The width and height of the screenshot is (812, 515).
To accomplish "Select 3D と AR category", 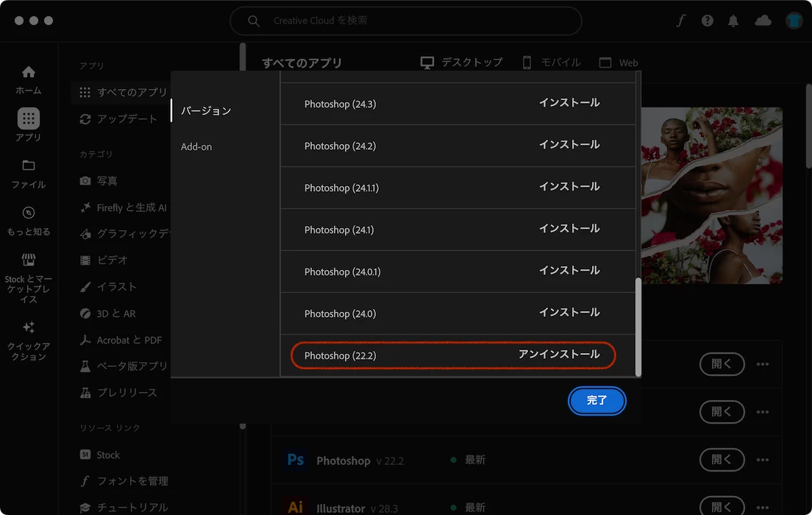I will pos(107,313).
